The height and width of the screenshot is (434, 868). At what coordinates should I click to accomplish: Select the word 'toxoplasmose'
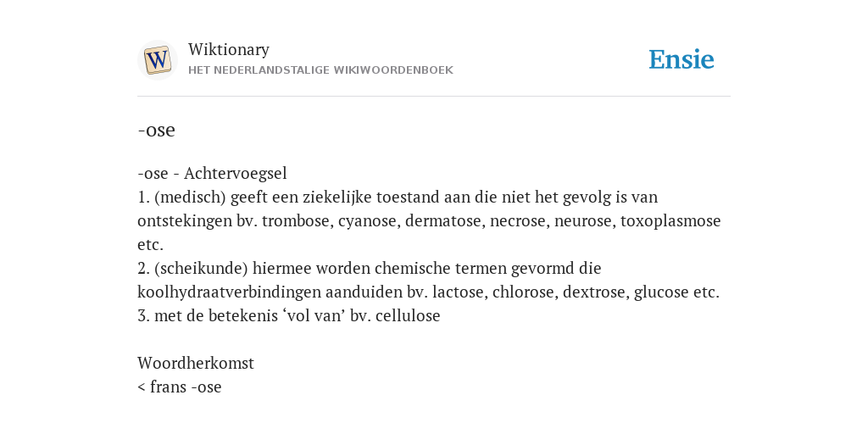670,221
